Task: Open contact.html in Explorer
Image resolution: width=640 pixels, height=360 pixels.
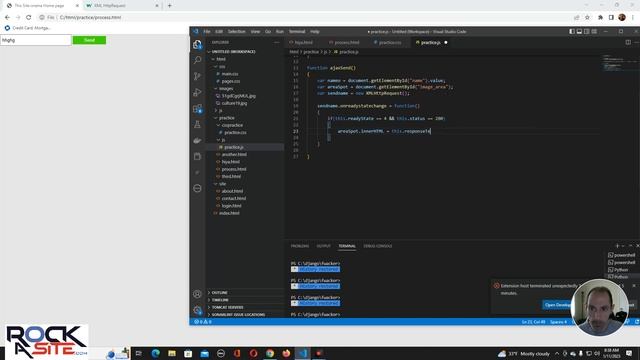Action: click(233, 199)
